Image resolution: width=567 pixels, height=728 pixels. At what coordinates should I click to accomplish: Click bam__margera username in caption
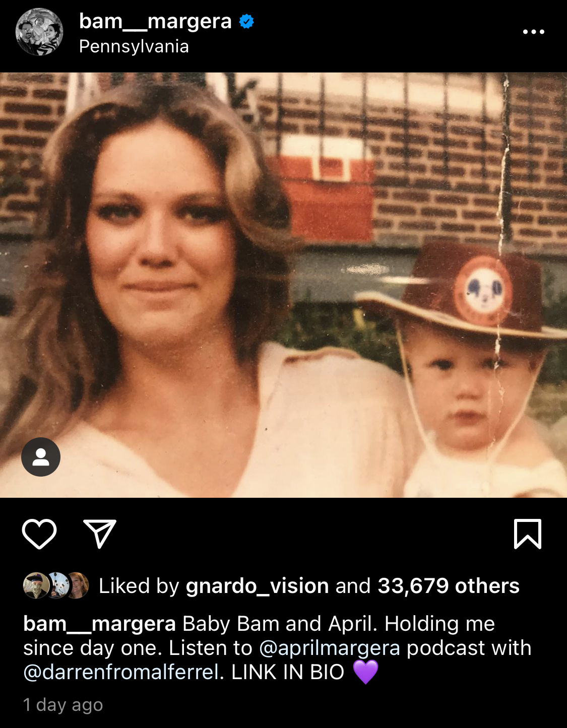point(99,624)
